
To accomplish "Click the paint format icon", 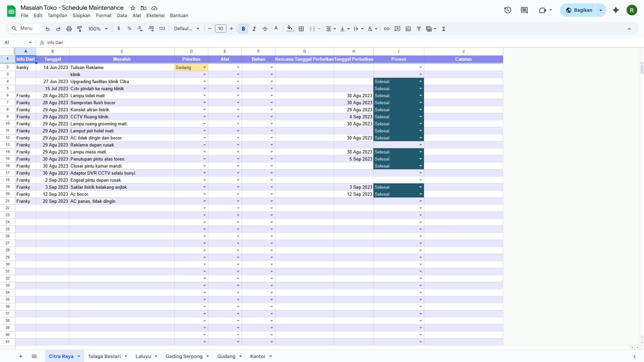I will pyautogui.click(x=79, y=29).
